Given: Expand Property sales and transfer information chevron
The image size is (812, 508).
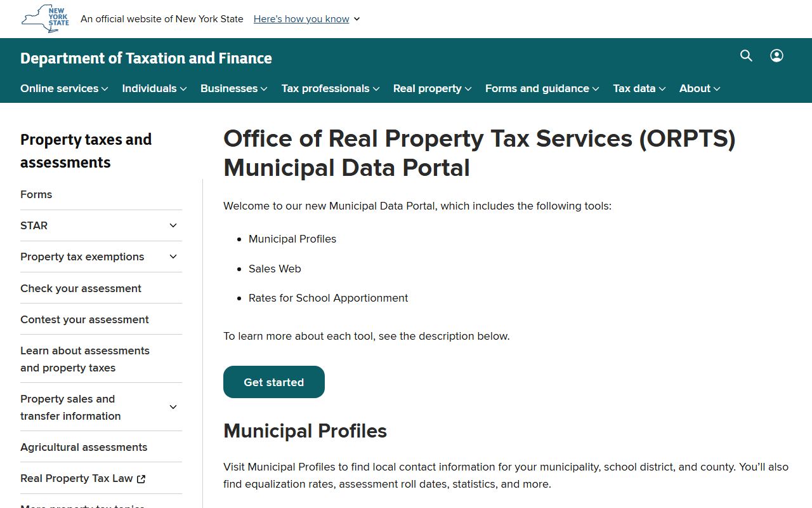Looking at the screenshot, I should pyautogui.click(x=173, y=407).
